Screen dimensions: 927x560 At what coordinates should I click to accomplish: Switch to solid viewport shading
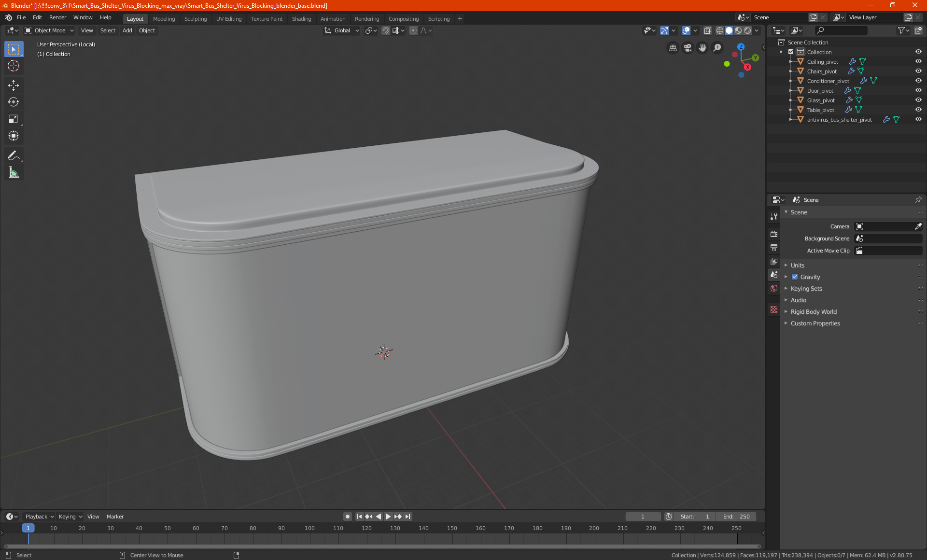(729, 30)
